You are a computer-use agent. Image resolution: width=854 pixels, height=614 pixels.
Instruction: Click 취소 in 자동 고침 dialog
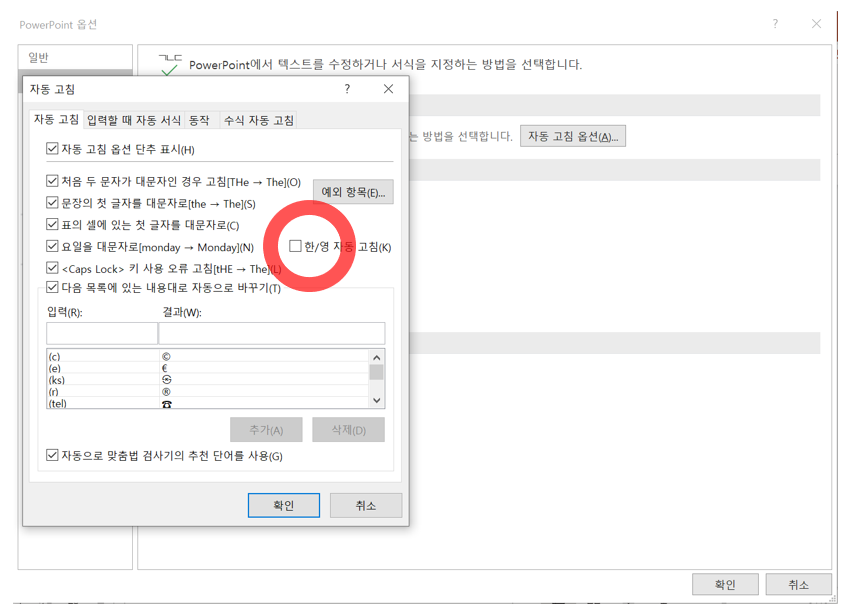pyautogui.click(x=366, y=506)
